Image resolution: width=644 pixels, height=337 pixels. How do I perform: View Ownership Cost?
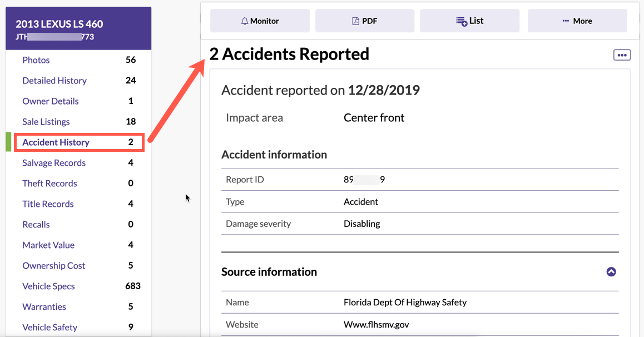pyautogui.click(x=53, y=265)
